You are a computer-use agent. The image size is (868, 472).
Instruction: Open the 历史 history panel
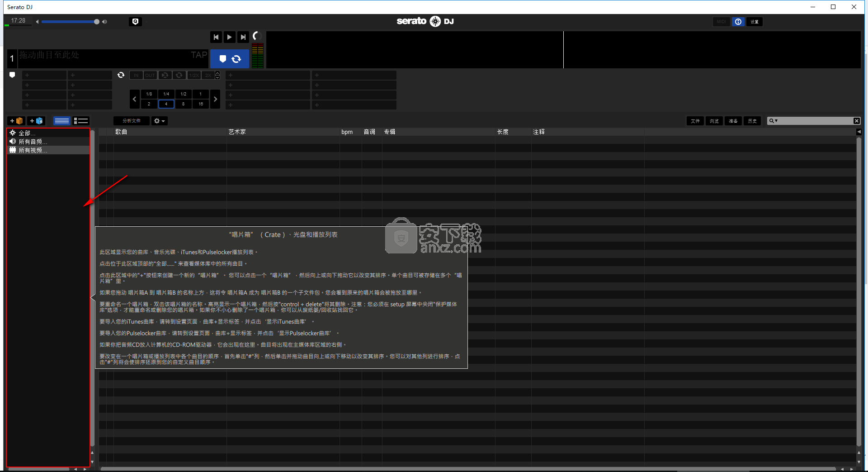point(752,121)
